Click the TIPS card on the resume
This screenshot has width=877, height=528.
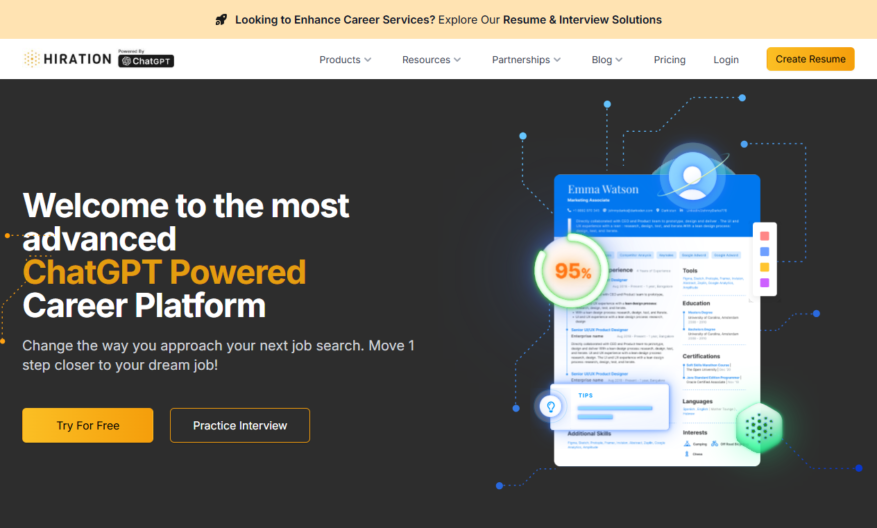pyautogui.click(x=610, y=407)
